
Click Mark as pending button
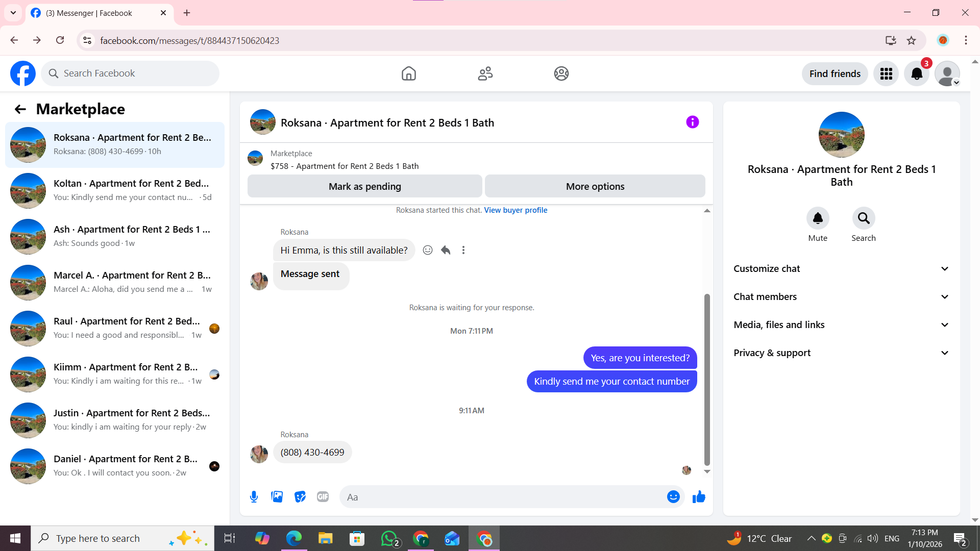click(364, 186)
